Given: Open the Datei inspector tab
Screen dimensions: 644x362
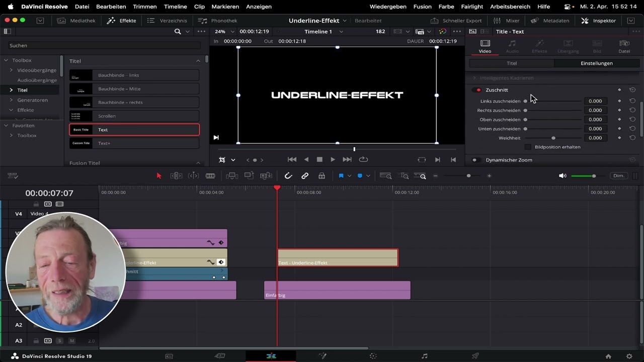Looking at the screenshot, I should click(x=624, y=46).
